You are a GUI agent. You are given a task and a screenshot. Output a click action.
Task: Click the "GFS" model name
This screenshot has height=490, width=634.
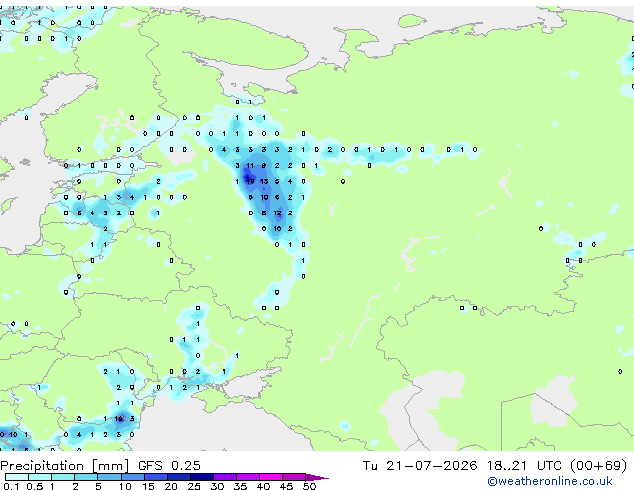pyautogui.click(x=150, y=466)
